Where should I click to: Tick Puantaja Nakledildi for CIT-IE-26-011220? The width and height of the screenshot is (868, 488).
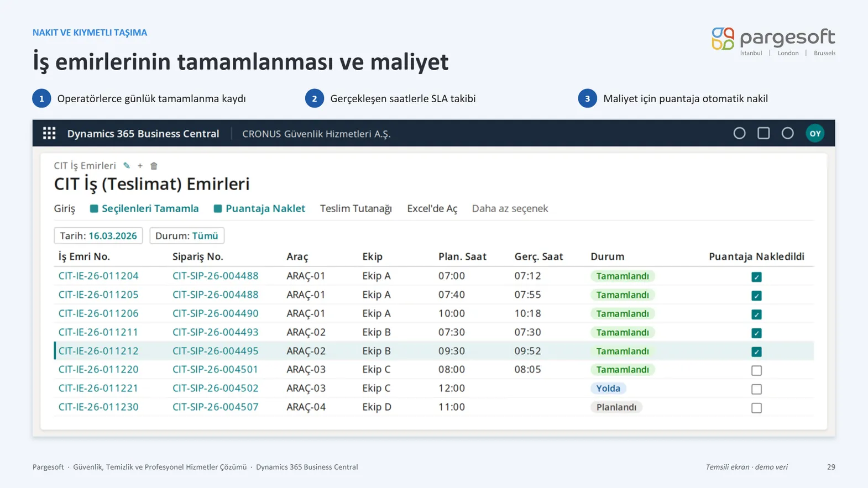756,370
